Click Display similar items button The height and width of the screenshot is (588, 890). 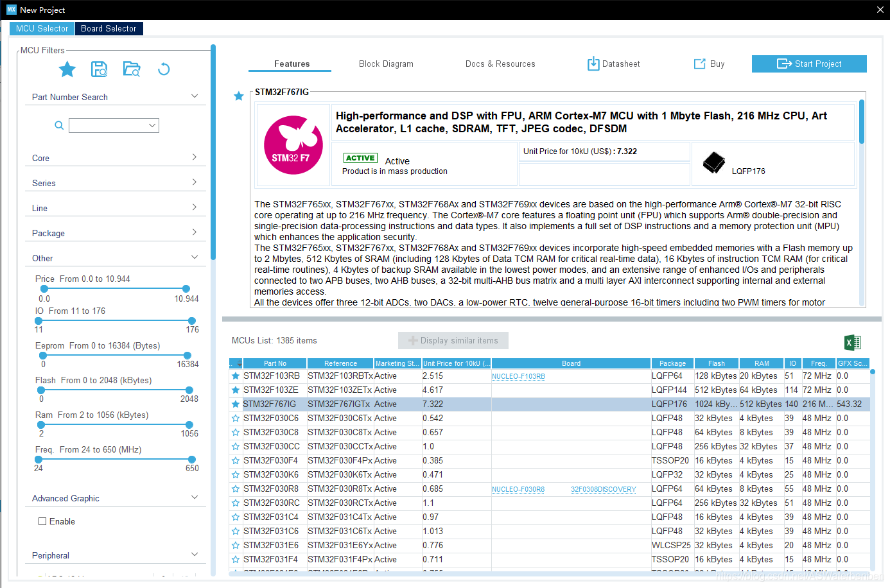453,340
